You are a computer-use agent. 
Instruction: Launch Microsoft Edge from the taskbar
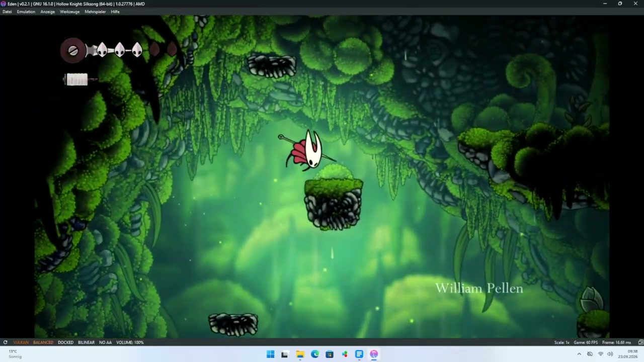314,354
